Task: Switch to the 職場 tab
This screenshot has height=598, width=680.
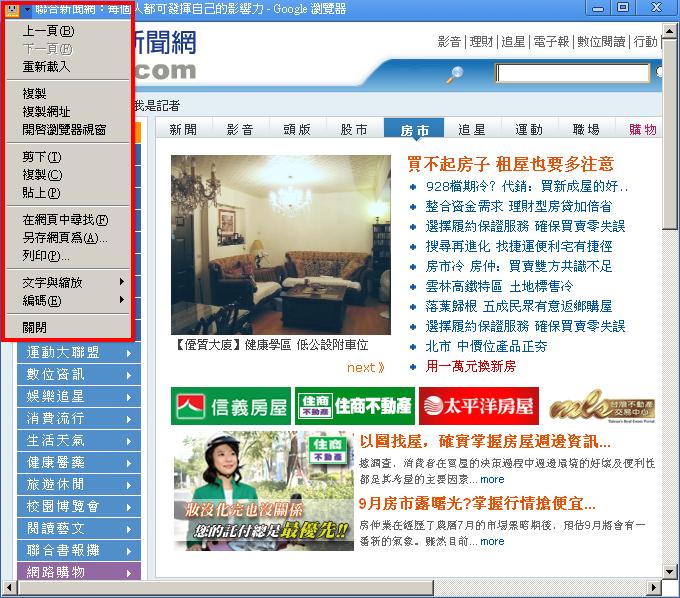Action: [x=587, y=129]
